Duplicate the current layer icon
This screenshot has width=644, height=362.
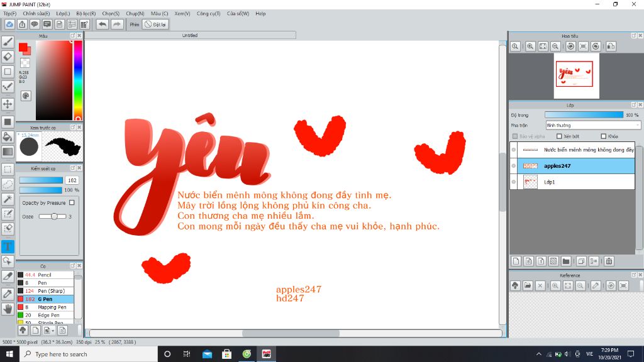(x=581, y=261)
